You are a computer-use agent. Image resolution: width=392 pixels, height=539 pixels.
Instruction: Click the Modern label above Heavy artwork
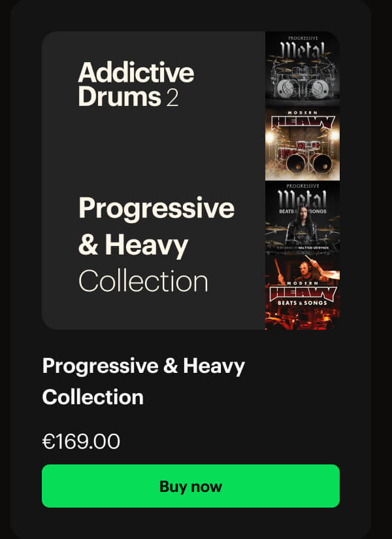click(302, 111)
